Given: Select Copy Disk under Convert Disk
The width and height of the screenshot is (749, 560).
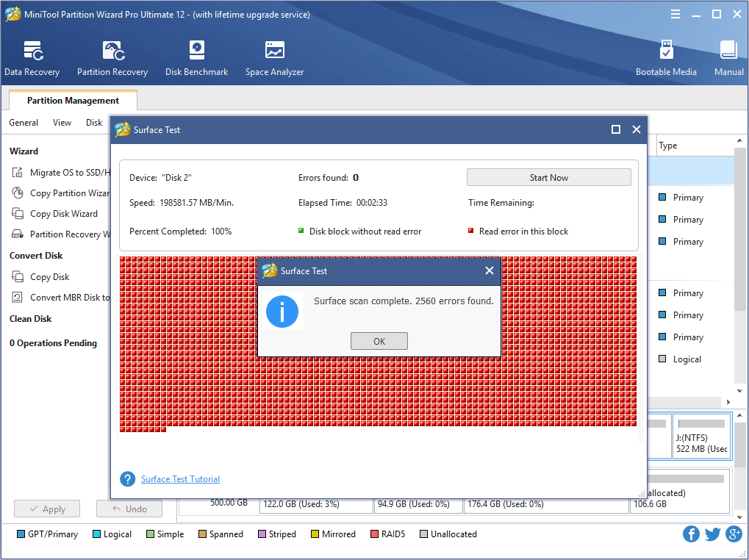Looking at the screenshot, I should 50,276.
